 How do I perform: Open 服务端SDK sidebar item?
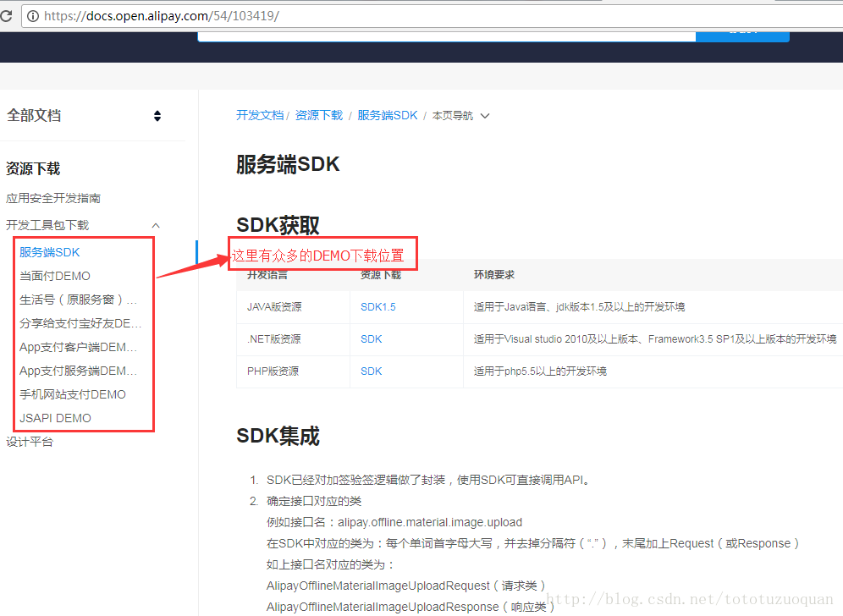(x=49, y=252)
